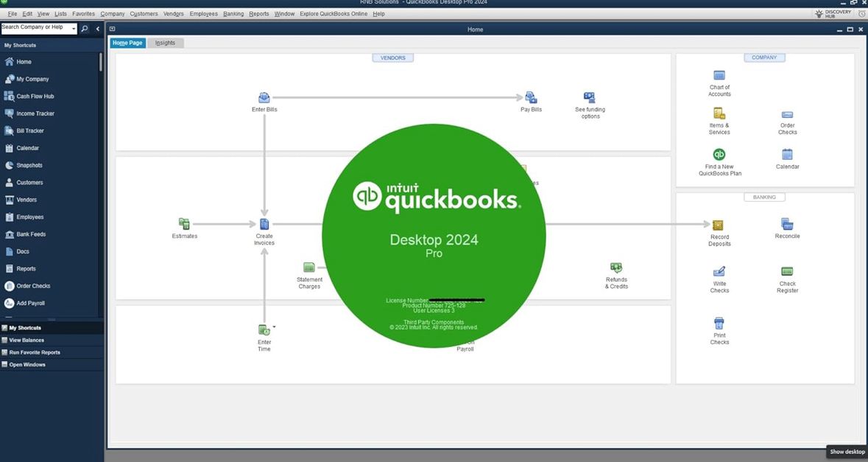The width and height of the screenshot is (868, 462).
Task: Open the Print Checks icon
Action: [719, 323]
